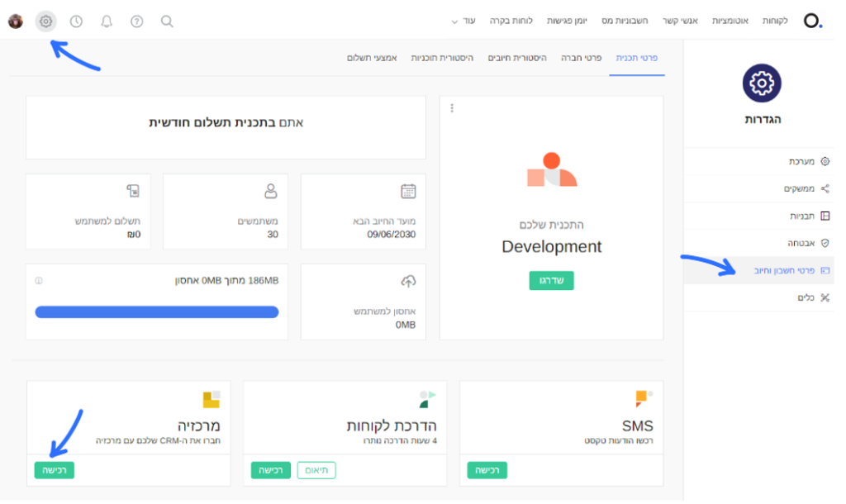Click the clock history icon
This screenshot has height=504, width=846.
tap(76, 21)
